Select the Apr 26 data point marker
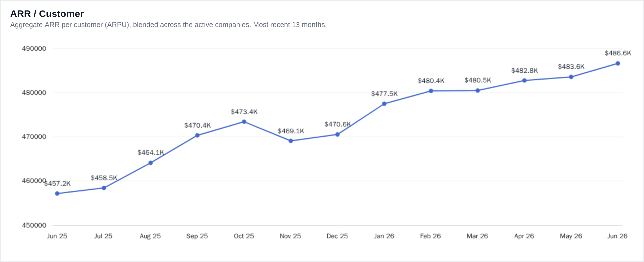Viewport: 644px width, 262px height. (x=524, y=80)
